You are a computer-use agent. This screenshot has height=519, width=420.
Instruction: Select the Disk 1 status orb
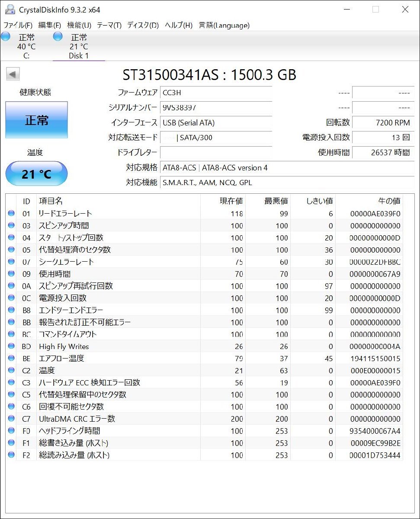[58, 37]
